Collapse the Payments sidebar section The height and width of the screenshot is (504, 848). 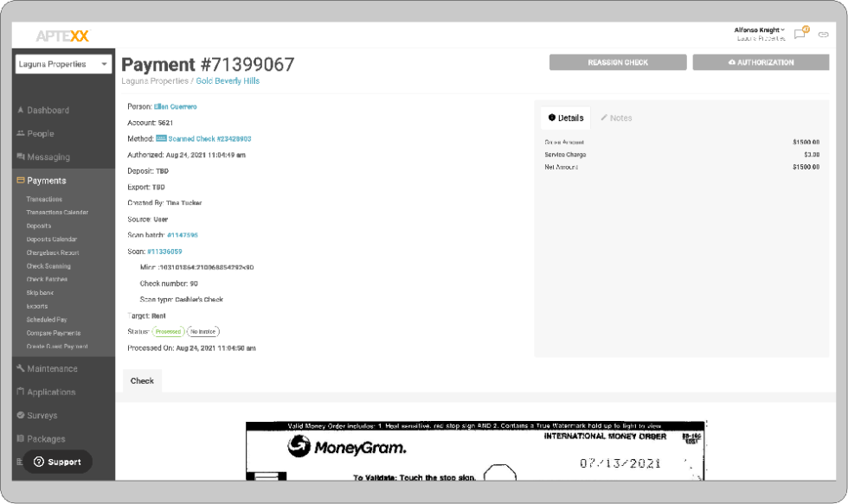pyautogui.click(x=47, y=181)
